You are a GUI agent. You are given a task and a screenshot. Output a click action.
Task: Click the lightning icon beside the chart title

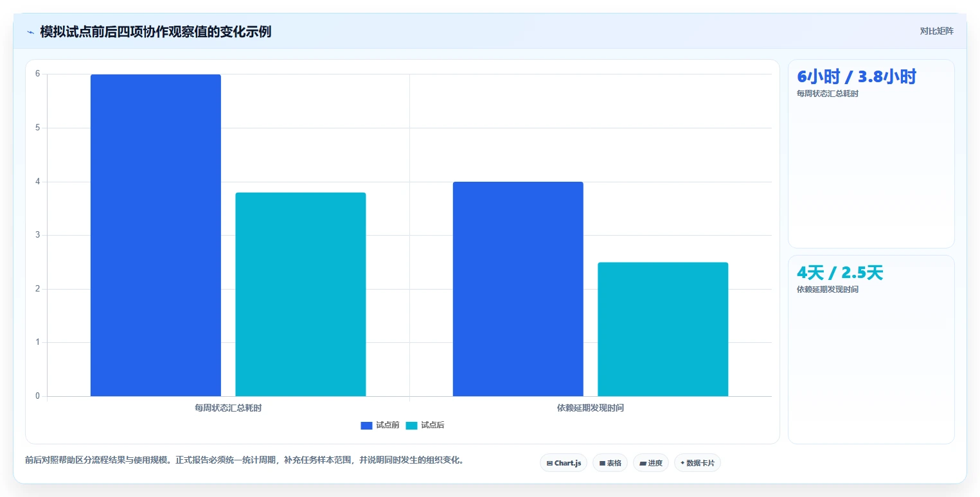point(30,32)
